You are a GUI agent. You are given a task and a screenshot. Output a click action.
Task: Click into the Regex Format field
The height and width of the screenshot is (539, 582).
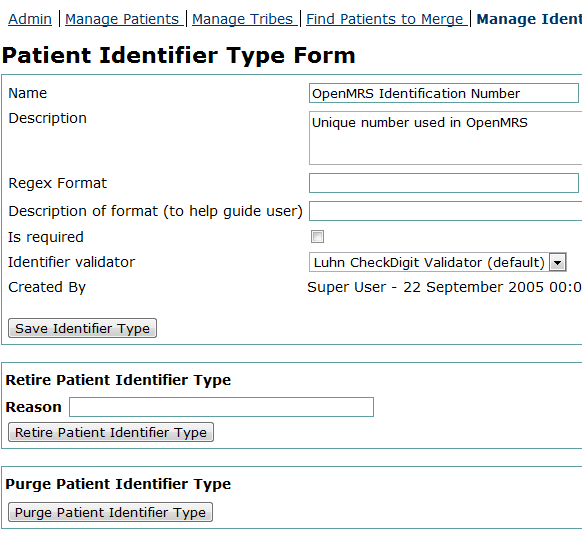[x=444, y=183]
